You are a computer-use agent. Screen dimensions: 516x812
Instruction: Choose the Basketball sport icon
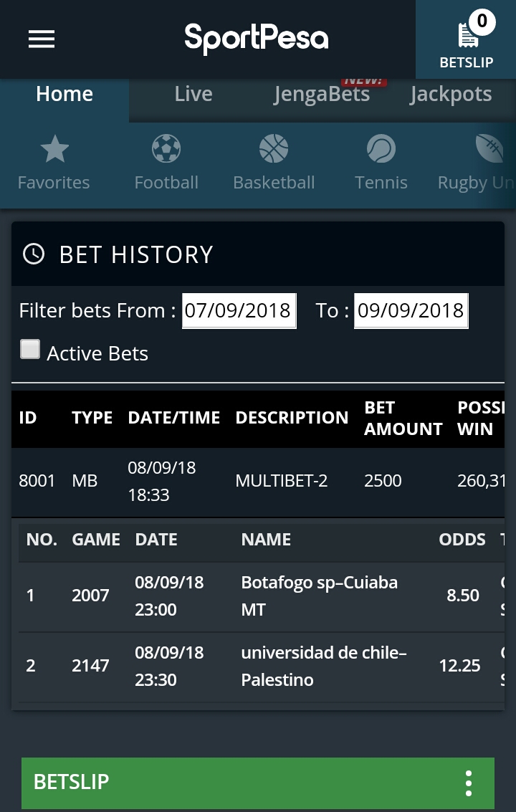point(274,150)
